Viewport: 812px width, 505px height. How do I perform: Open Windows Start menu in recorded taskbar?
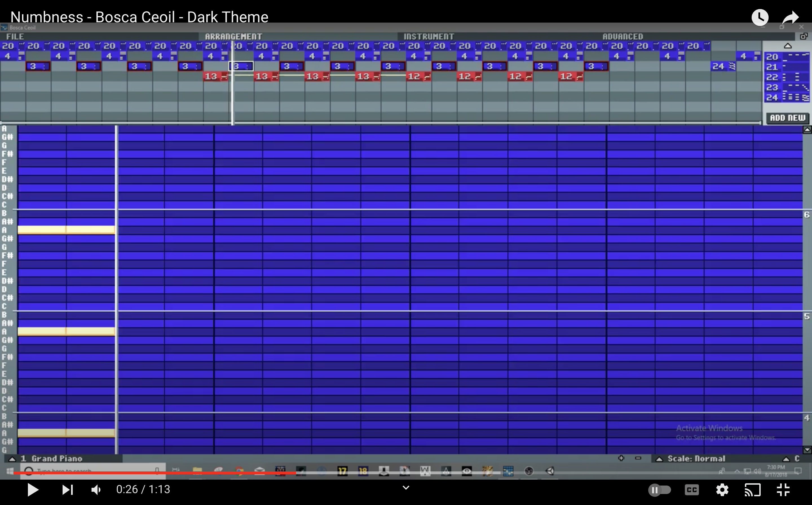tap(10, 471)
